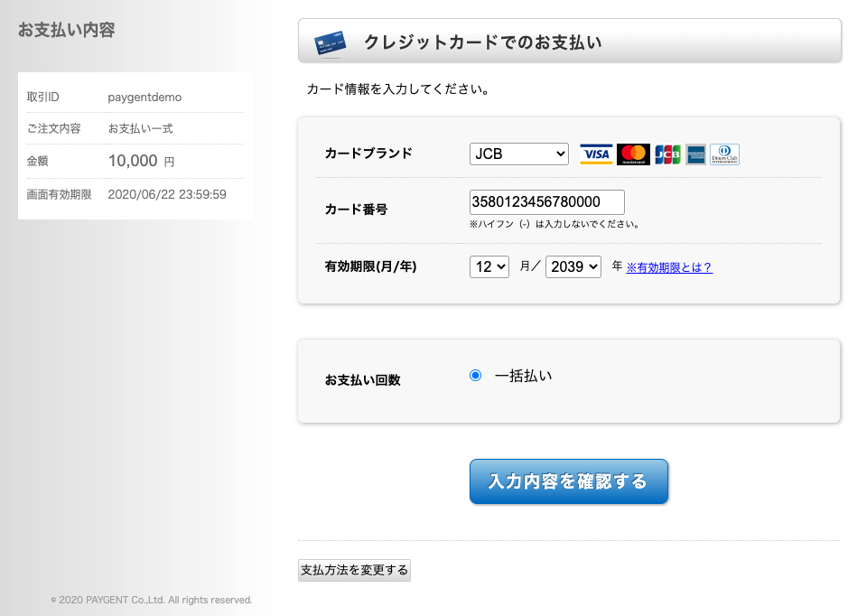
Task: Click the カード情報を入力してください instruction
Action: tap(398, 89)
